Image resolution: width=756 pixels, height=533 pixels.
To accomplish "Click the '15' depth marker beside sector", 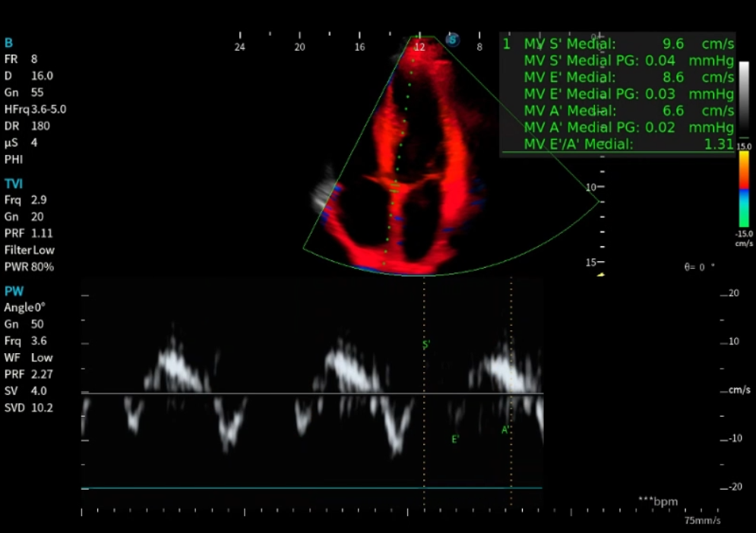I will (590, 262).
